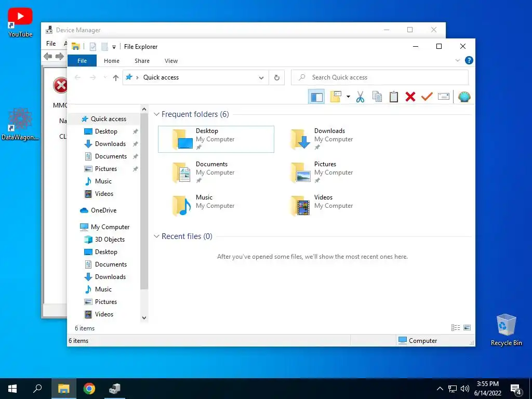
Task: Click the breadcrumb chevron before Quick access
Action: (x=137, y=78)
